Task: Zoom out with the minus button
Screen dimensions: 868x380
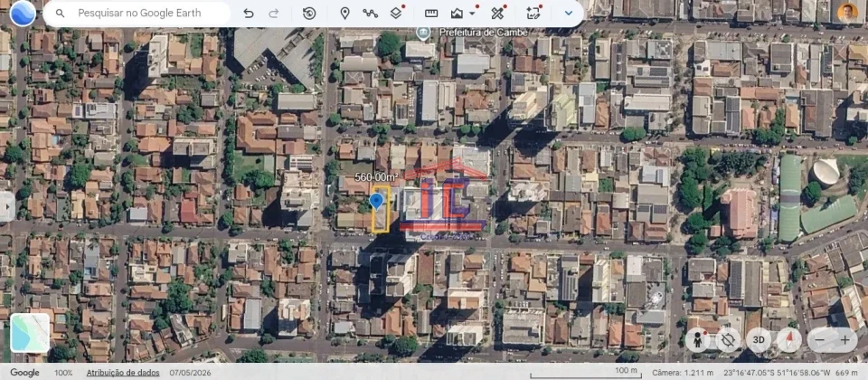Action: point(820,339)
